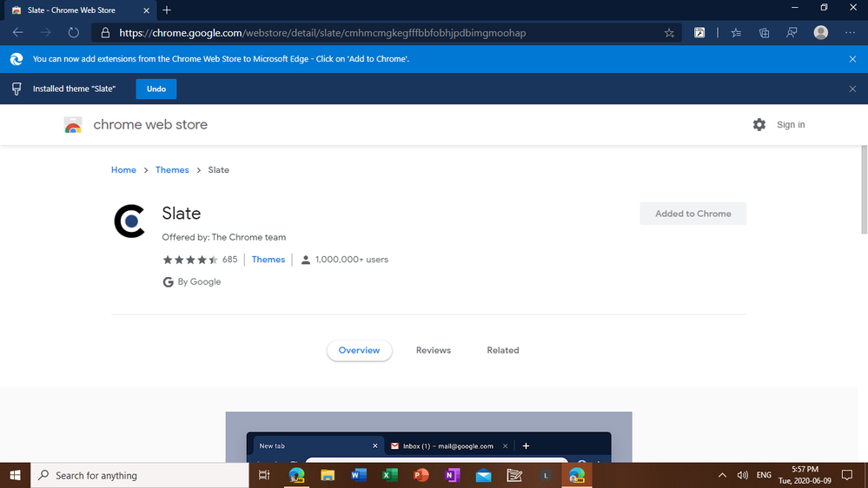Click the ENG language indicator
This screenshot has width=868, height=488.
[764, 475]
